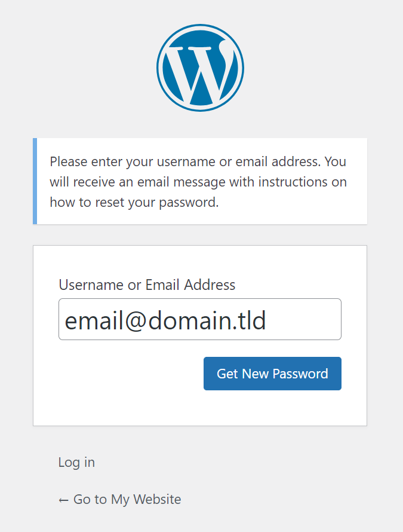The width and height of the screenshot is (403, 532).
Task: Click the blue left border of the notice
Action: pyautogui.click(x=35, y=181)
